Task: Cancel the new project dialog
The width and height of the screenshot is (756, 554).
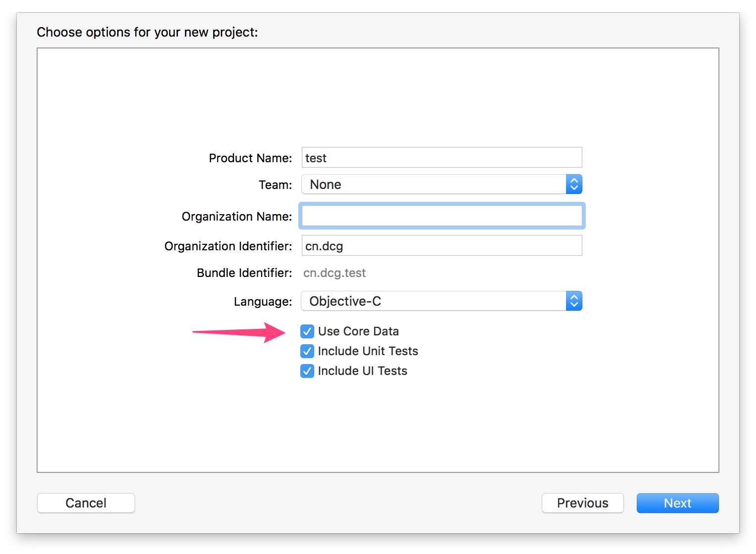Action: [86, 503]
